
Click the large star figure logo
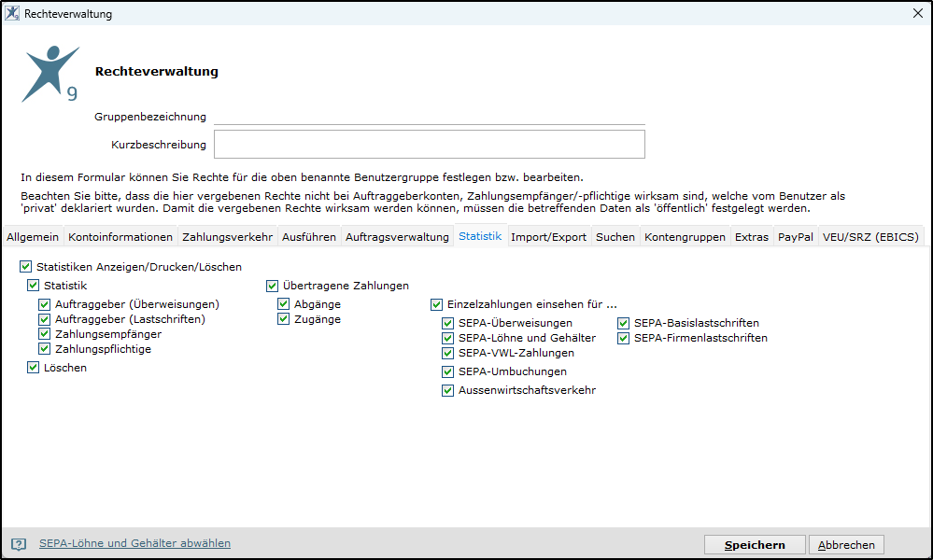[50, 74]
